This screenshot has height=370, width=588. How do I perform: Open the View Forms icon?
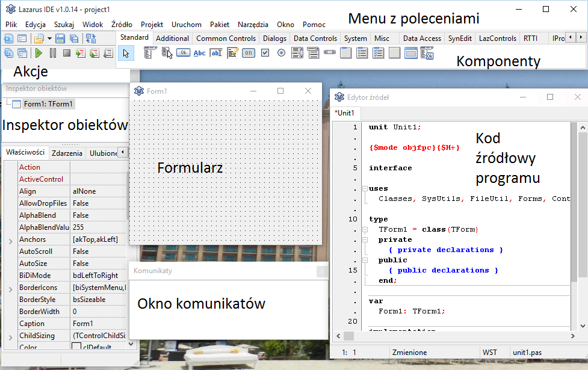22,53
